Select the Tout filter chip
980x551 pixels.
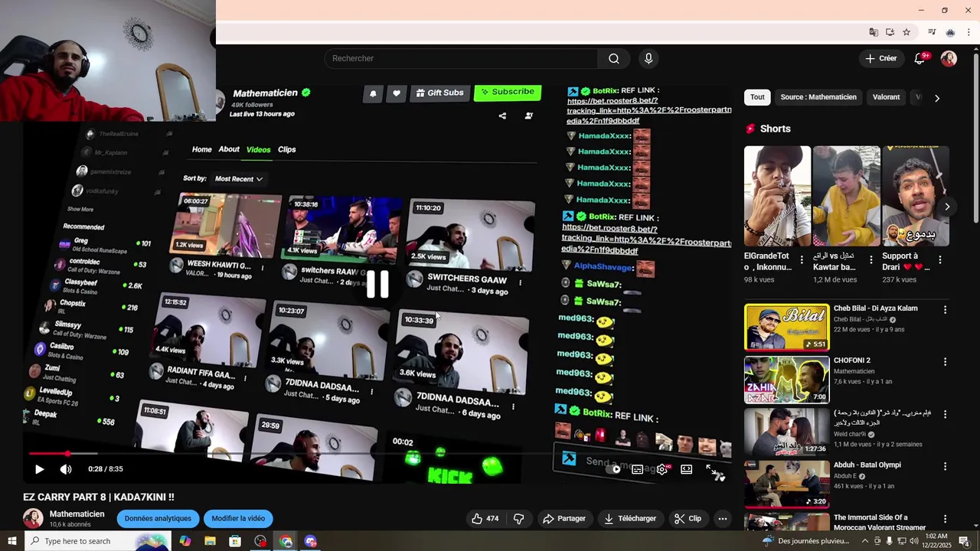pyautogui.click(x=757, y=97)
